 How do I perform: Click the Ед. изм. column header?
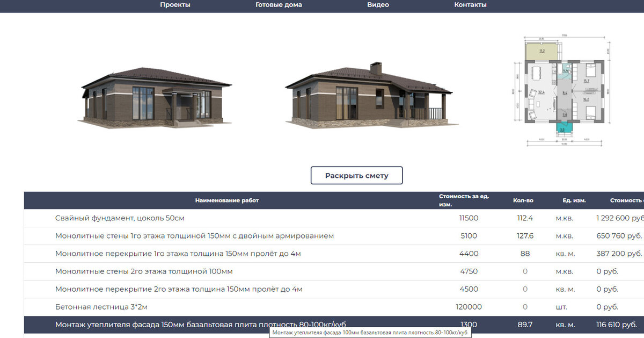[x=574, y=200]
